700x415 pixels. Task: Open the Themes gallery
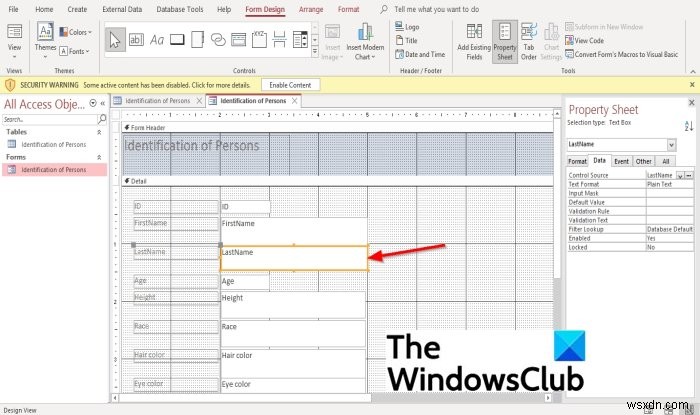(45, 40)
